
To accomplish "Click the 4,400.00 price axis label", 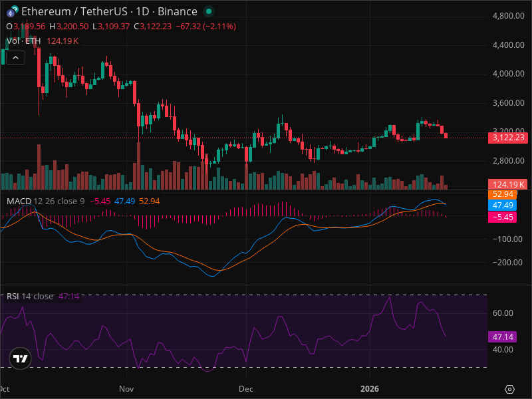I will click(x=508, y=45).
